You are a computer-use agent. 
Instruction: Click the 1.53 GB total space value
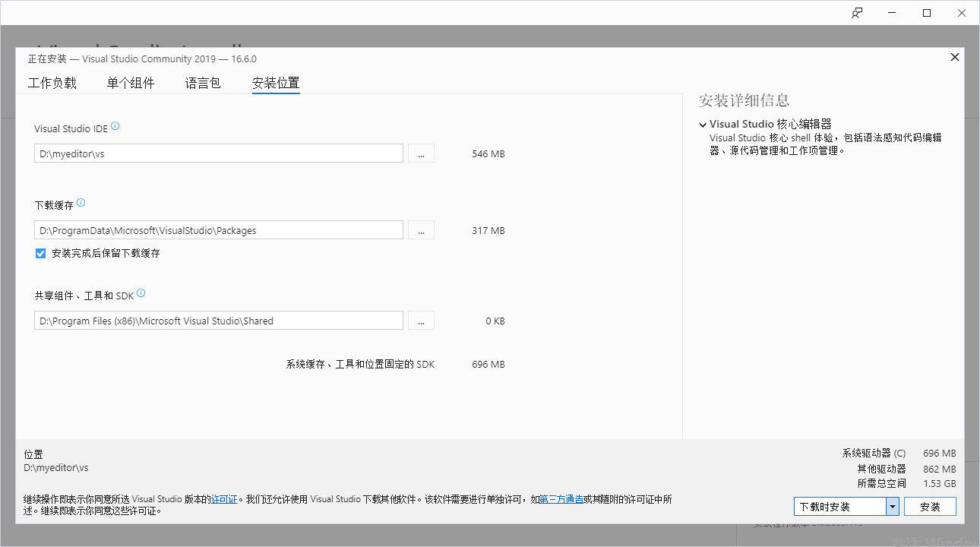[940, 484]
